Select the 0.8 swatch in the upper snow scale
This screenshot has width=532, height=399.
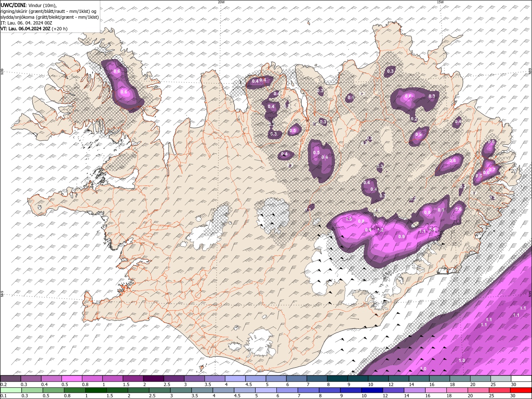[x=92, y=379]
